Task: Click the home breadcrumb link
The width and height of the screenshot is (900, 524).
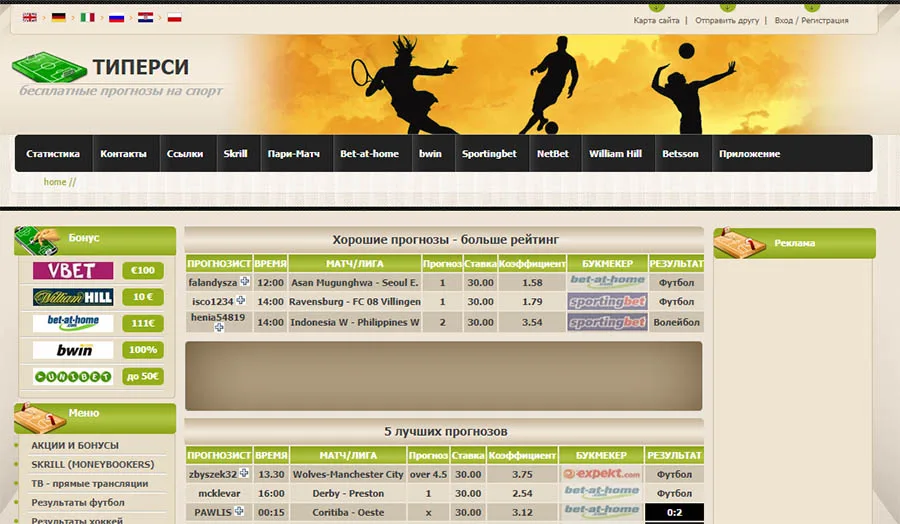Action: tap(55, 182)
